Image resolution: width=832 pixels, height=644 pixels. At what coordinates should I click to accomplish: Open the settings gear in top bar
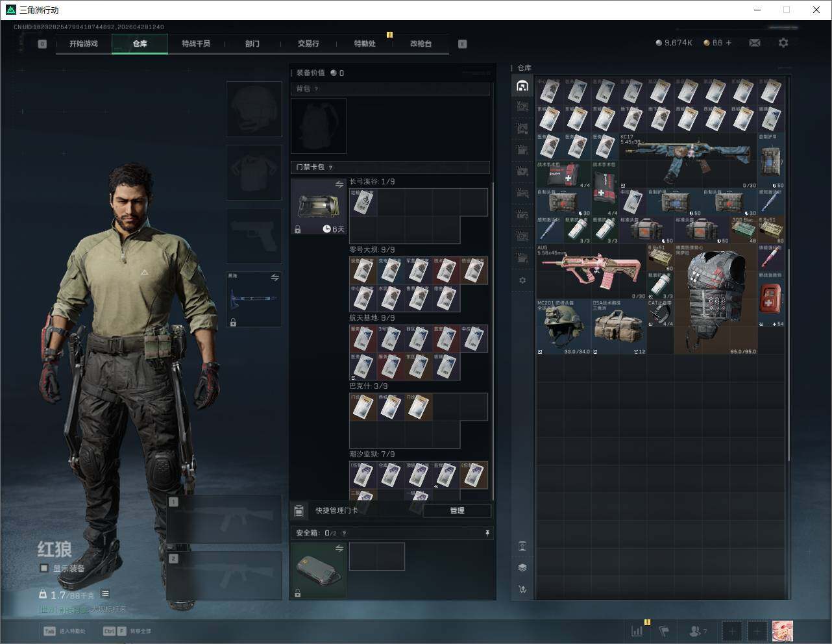(783, 43)
